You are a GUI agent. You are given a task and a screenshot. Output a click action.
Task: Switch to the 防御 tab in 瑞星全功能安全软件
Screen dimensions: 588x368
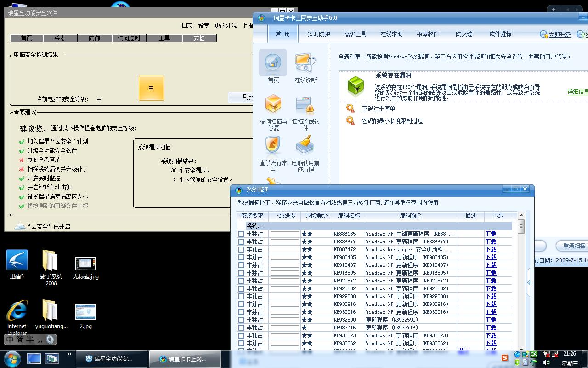pyautogui.click(x=95, y=38)
